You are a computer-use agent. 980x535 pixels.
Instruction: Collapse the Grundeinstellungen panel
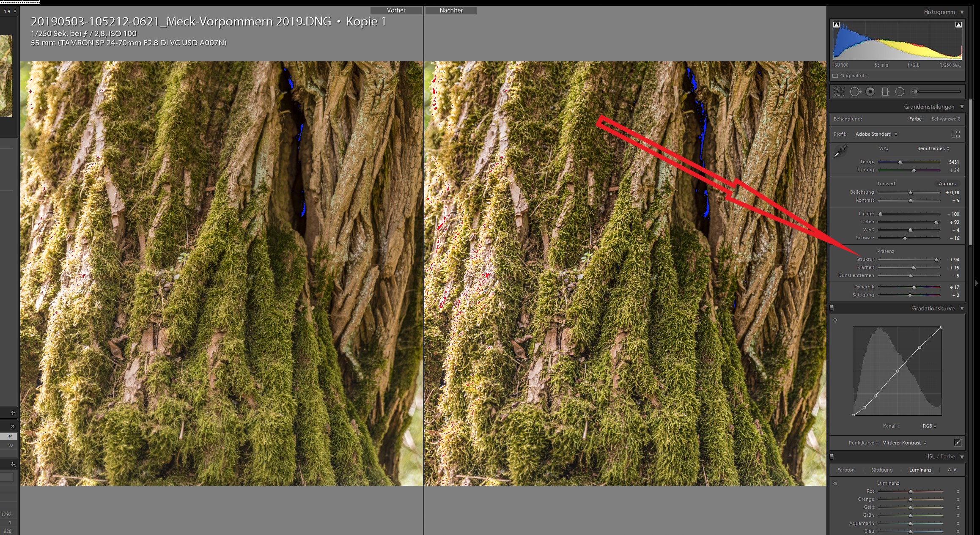click(x=962, y=107)
